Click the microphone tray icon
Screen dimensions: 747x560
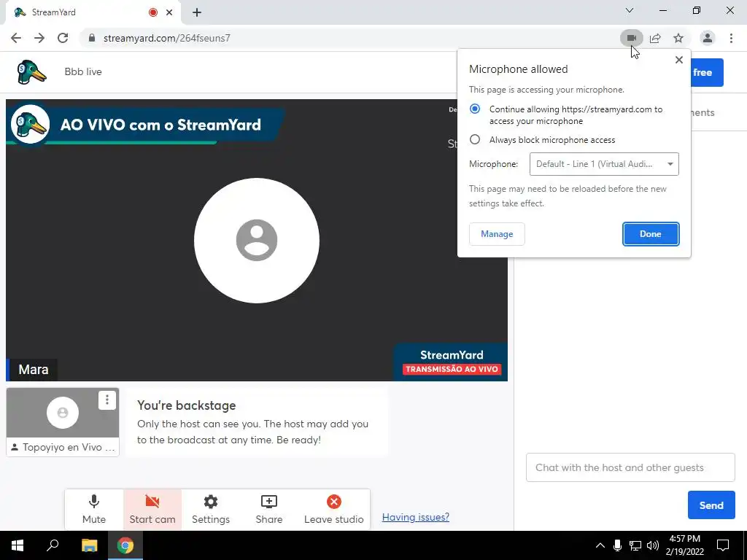tap(617, 545)
